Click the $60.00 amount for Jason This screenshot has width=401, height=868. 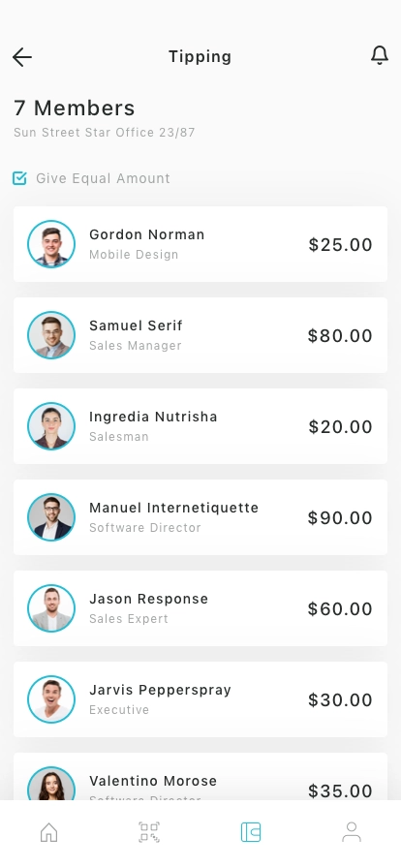pyautogui.click(x=340, y=609)
